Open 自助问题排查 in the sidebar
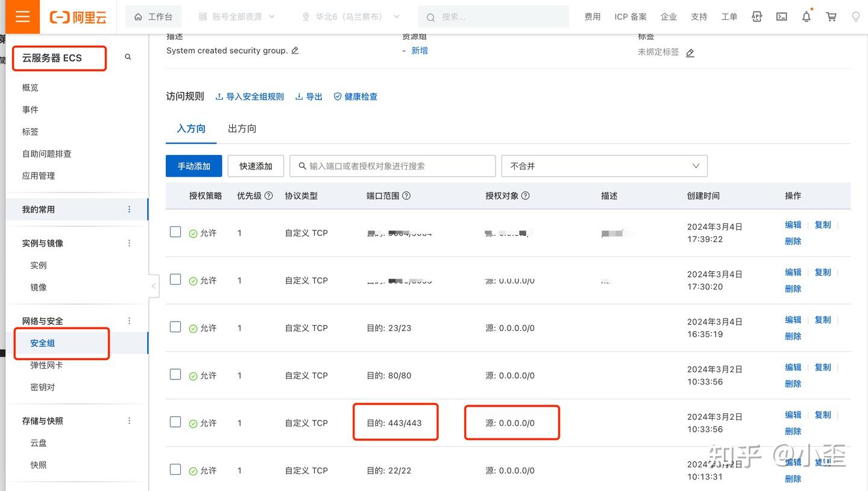Viewport: 868px width, 491px height. point(47,154)
